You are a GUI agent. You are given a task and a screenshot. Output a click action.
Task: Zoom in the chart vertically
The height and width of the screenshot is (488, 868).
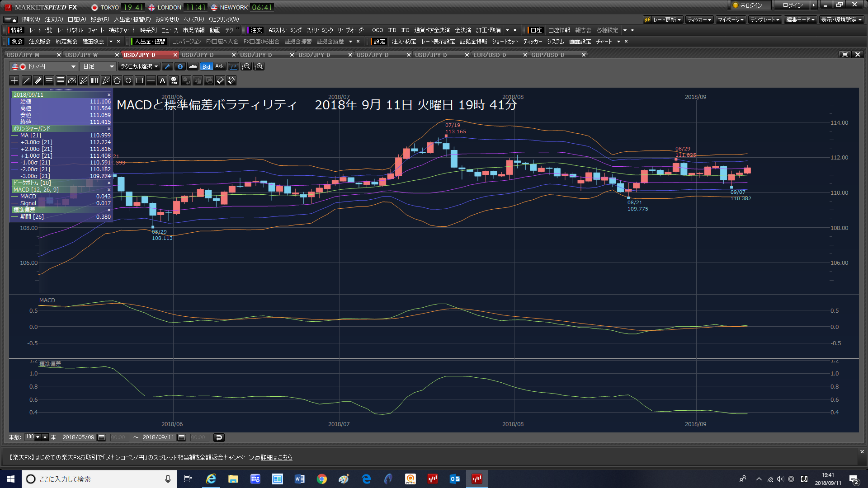[x=259, y=66]
